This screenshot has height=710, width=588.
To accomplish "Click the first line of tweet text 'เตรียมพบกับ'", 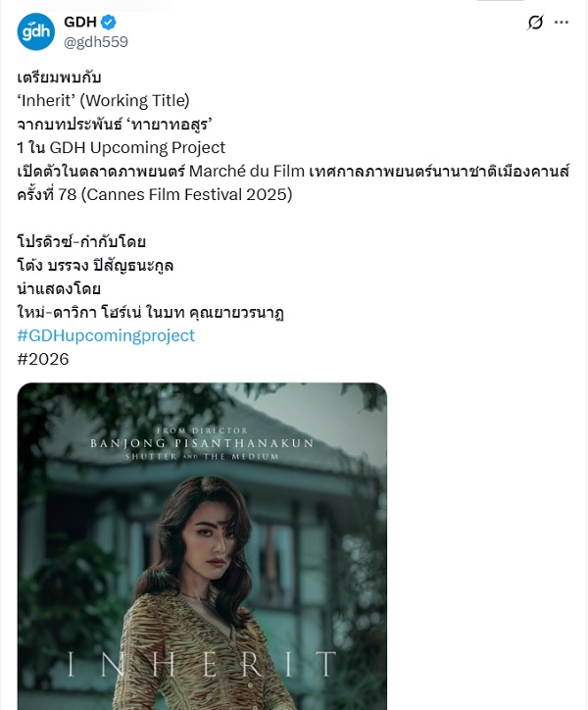I will pos(59,77).
